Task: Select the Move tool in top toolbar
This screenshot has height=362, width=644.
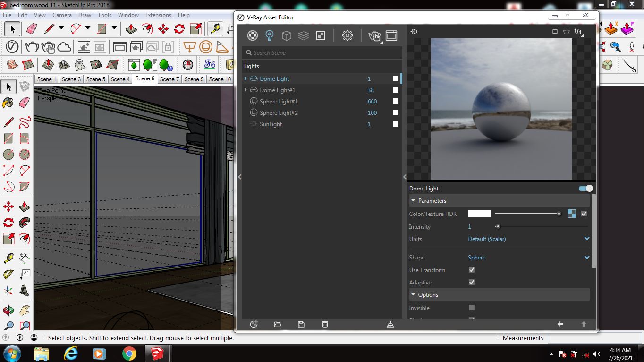Action: [x=163, y=29]
